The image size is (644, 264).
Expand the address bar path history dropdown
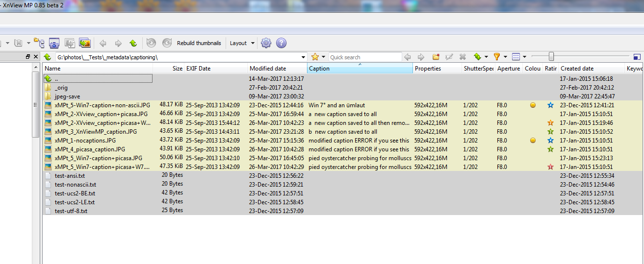(304, 57)
